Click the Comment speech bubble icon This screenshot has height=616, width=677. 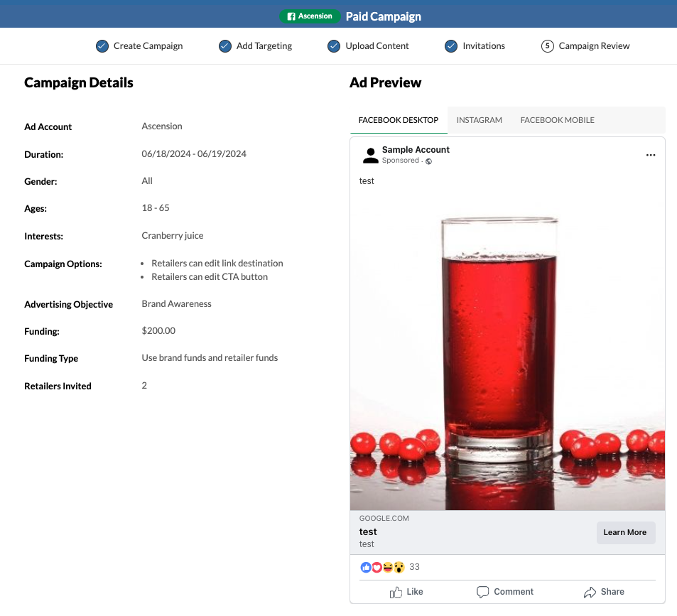pyautogui.click(x=482, y=592)
